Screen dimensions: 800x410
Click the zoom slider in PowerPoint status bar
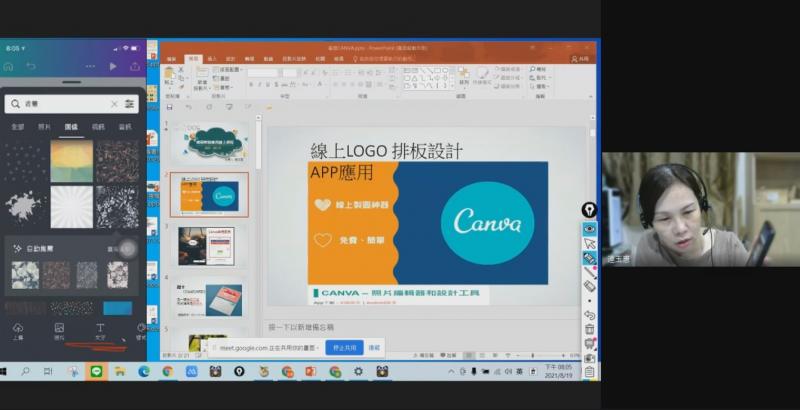coord(541,355)
